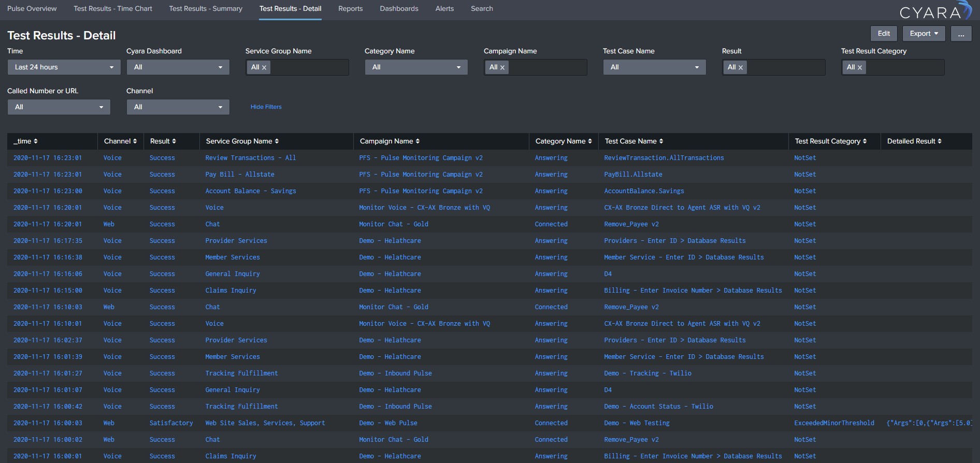Sort table by Result column

(163, 141)
